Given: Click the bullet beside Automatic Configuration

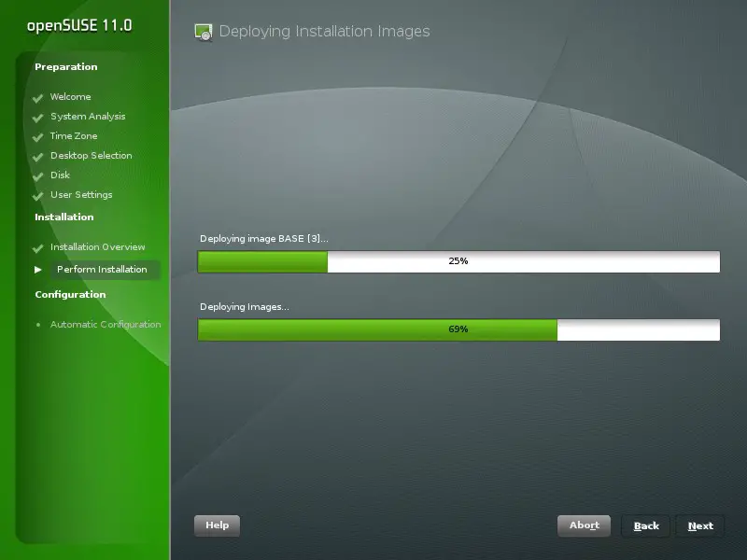Looking at the screenshot, I should [x=38, y=325].
